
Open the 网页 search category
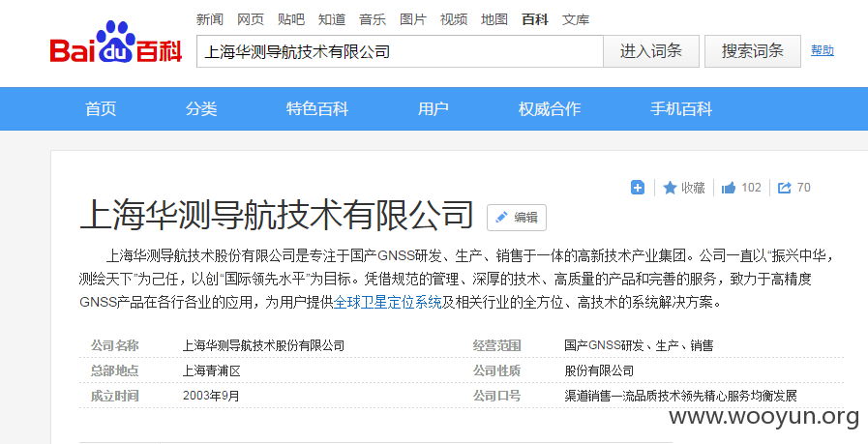pos(251,19)
